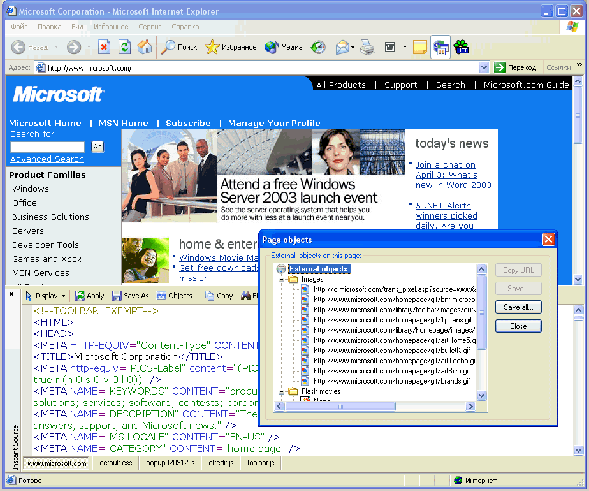Image resolution: width=589 pixels, height=491 pixels.
Task: Open the Back button history dropdown arrow
Action: 56,47
